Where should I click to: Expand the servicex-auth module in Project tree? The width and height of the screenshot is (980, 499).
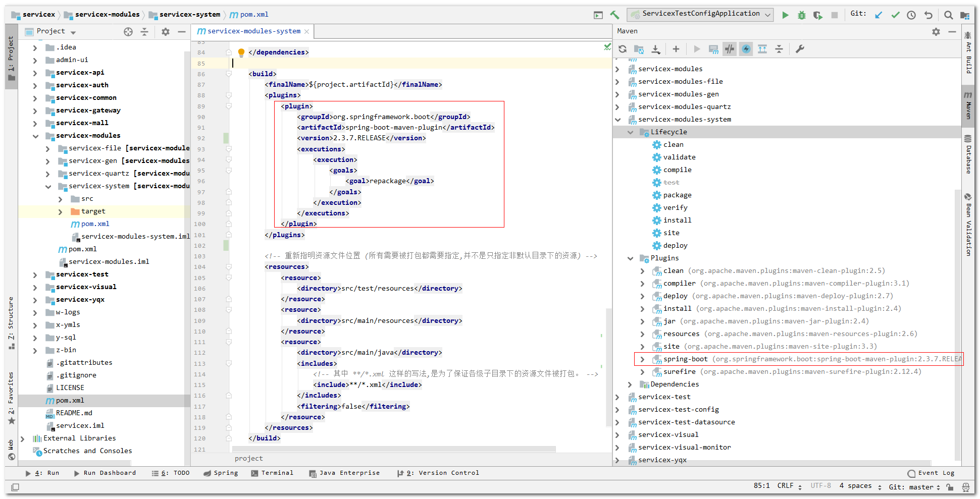tap(35, 85)
